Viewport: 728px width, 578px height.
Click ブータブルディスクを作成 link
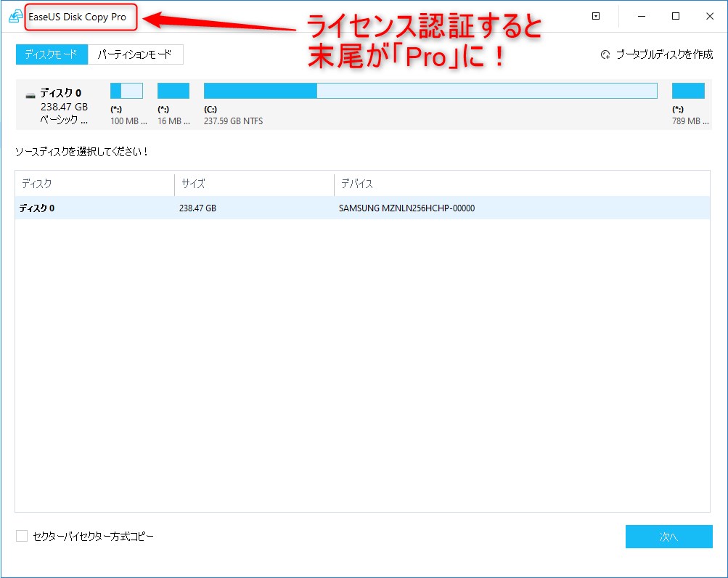pos(664,55)
